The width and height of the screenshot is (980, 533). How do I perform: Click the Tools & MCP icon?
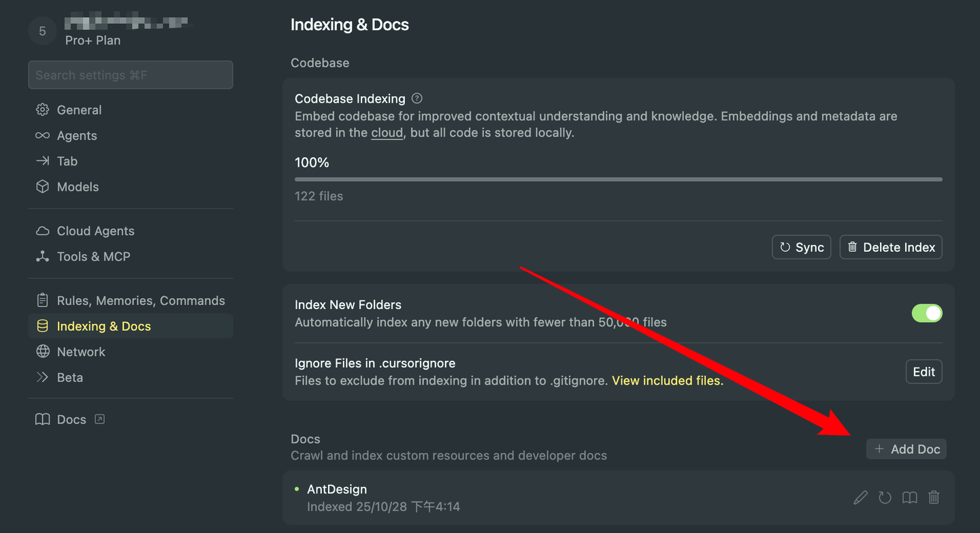(x=43, y=257)
